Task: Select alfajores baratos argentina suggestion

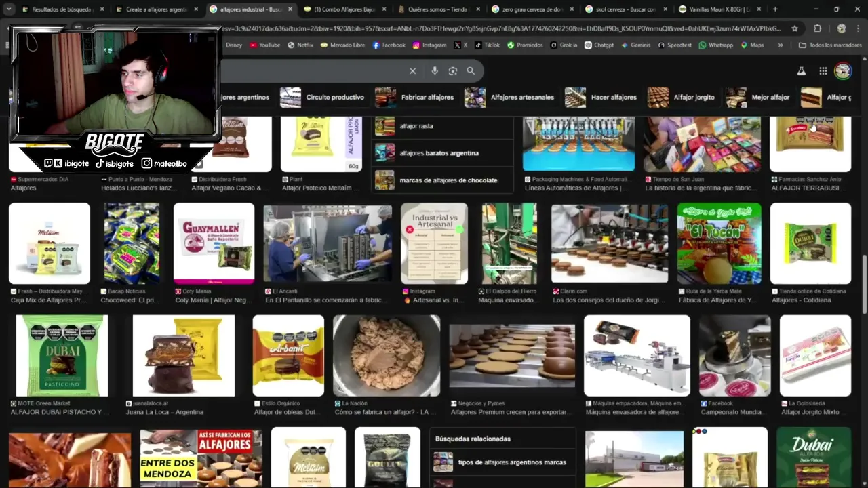Action: (x=443, y=153)
